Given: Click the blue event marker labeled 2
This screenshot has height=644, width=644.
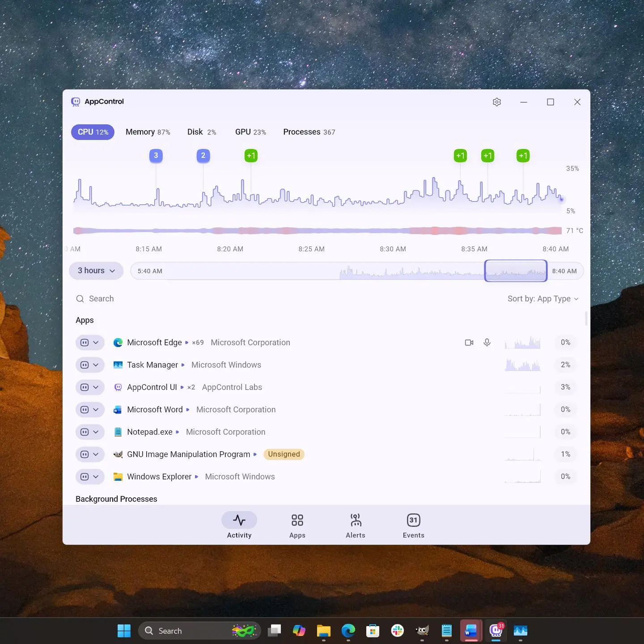Looking at the screenshot, I should point(203,156).
